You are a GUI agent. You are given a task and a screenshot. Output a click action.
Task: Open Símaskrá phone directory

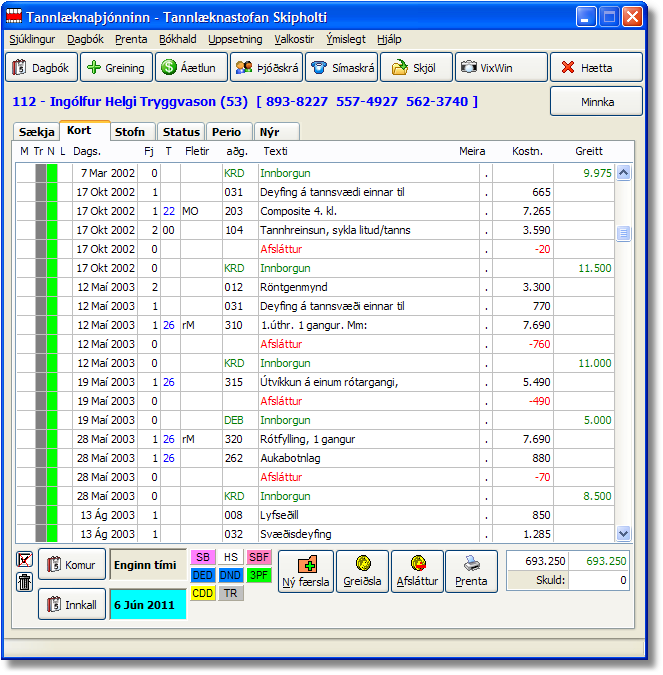point(341,67)
